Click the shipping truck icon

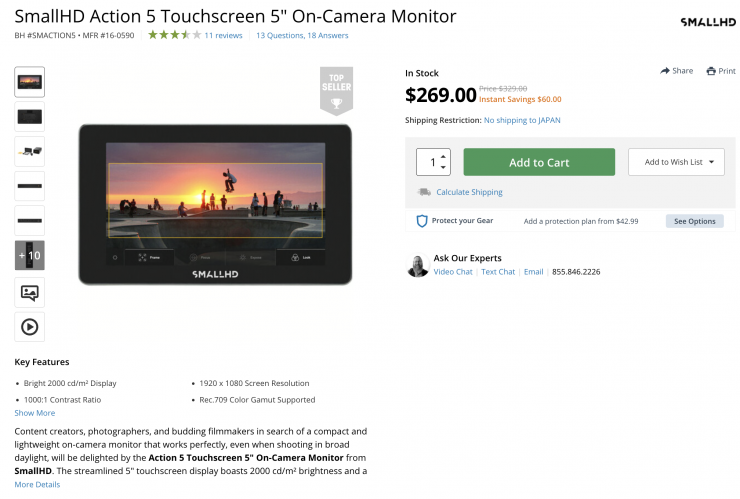(424, 192)
